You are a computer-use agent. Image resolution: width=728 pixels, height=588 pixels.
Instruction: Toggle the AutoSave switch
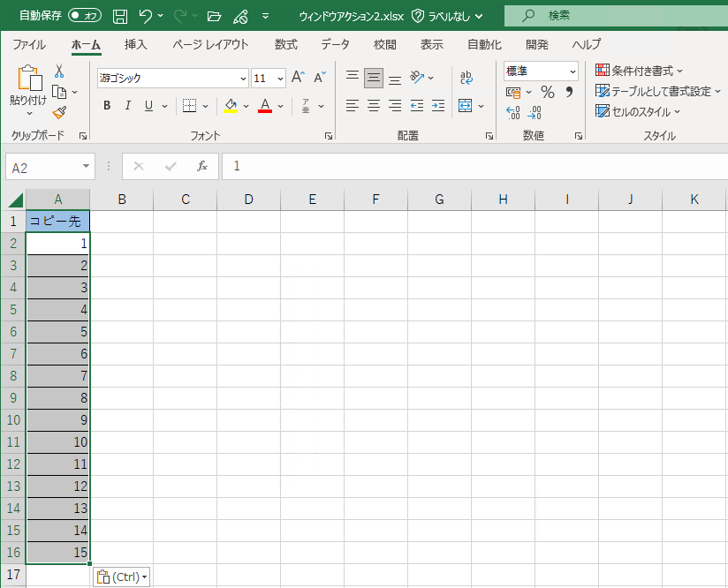[84, 16]
